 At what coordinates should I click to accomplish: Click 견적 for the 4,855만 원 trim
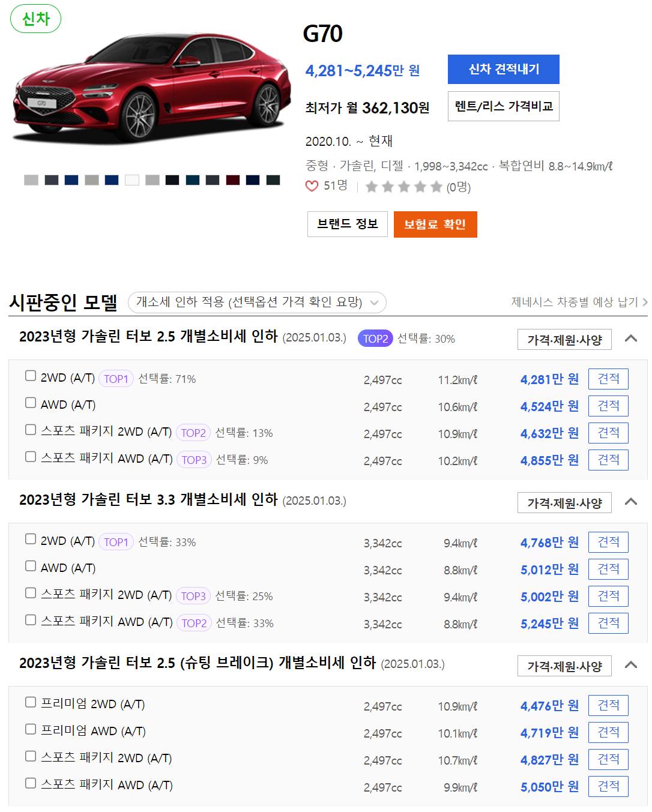coord(608,460)
